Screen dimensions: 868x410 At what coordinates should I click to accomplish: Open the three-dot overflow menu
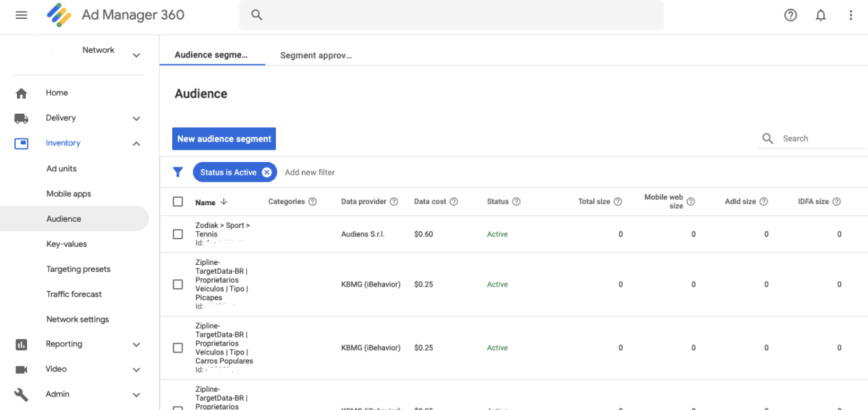point(850,14)
